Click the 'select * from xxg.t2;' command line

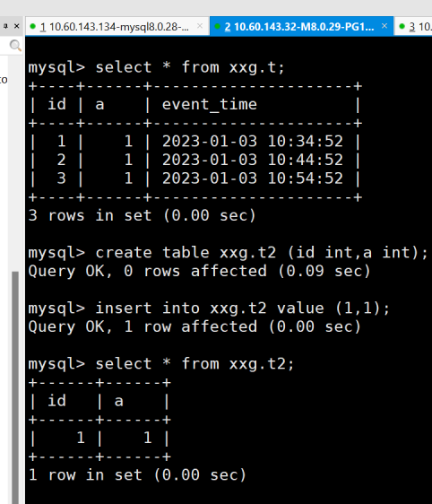click(161, 364)
